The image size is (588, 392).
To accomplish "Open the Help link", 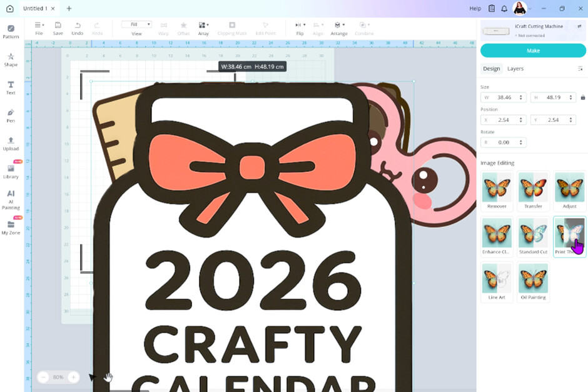I will click(475, 9).
